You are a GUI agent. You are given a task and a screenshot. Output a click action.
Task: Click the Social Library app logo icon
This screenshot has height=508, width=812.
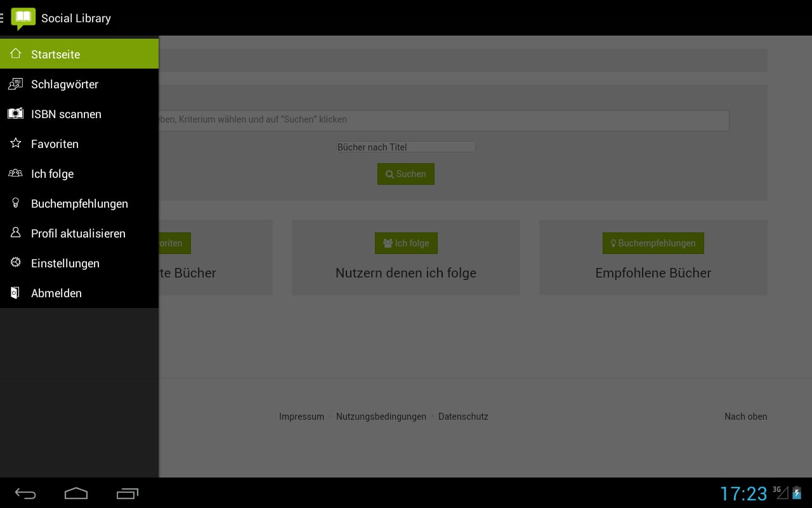(x=23, y=18)
